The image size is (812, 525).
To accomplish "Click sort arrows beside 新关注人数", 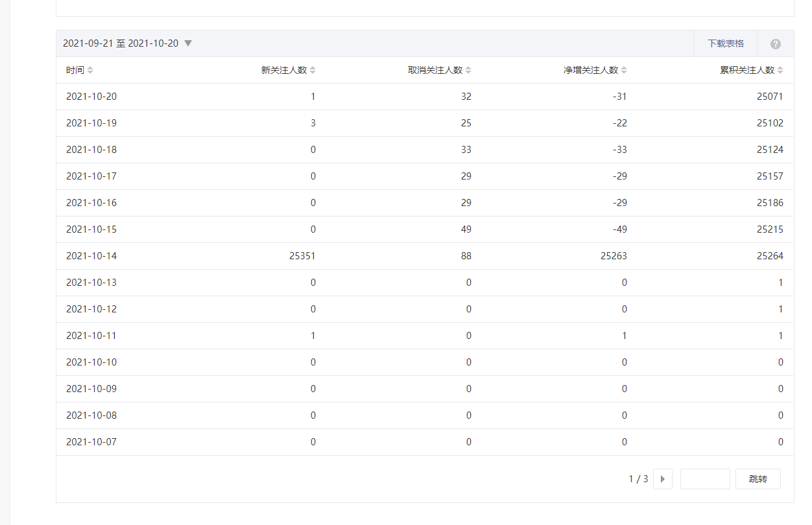I will coord(313,70).
